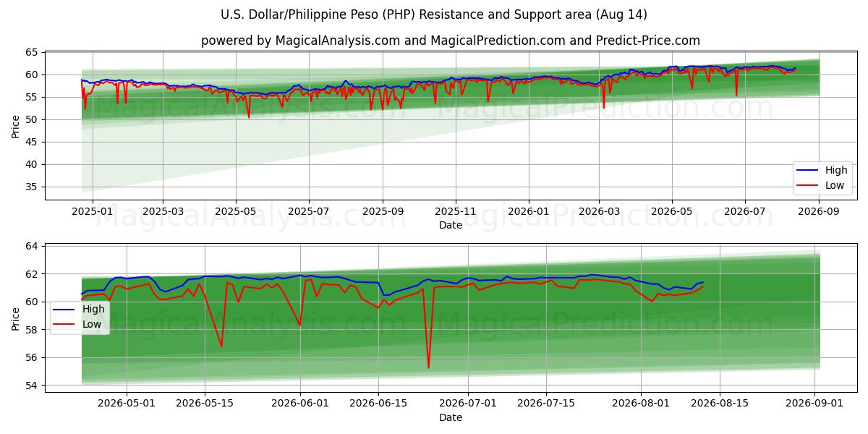Screen dimensions: 868x434
Task: Click the '50' price tick on top chart
Action: (x=33, y=119)
